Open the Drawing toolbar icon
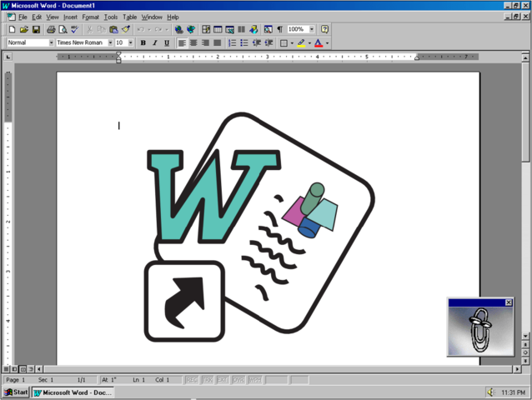The image size is (532, 400). coord(253,29)
